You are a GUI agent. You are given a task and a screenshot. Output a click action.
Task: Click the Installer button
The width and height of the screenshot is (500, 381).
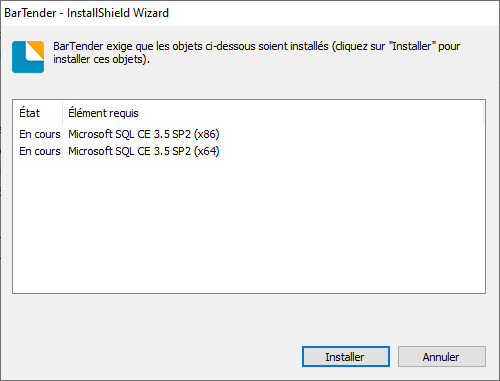[x=346, y=357]
